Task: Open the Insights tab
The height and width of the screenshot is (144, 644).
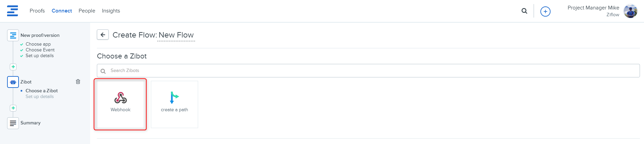Action: (x=111, y=11)
